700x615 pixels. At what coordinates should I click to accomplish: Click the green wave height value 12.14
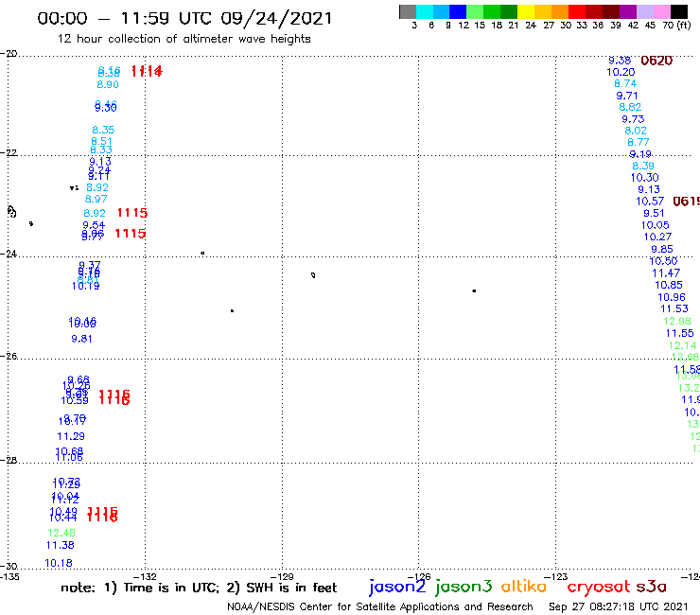(683, 345)
